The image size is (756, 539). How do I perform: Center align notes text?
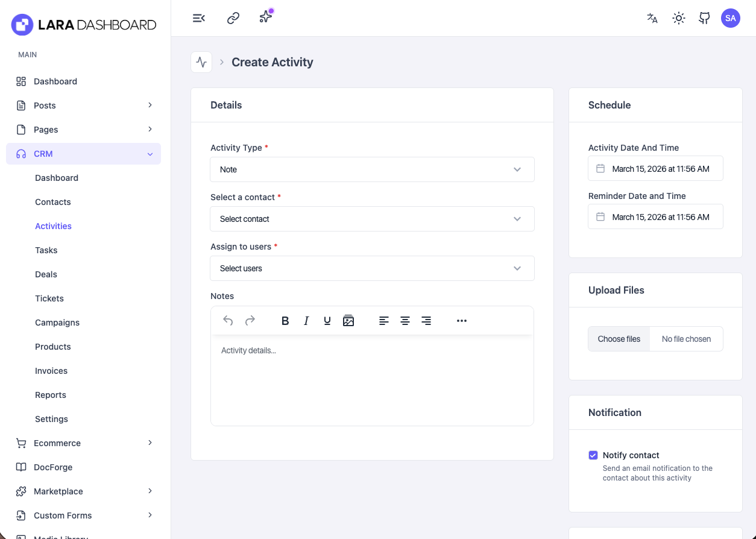(405, 321)
